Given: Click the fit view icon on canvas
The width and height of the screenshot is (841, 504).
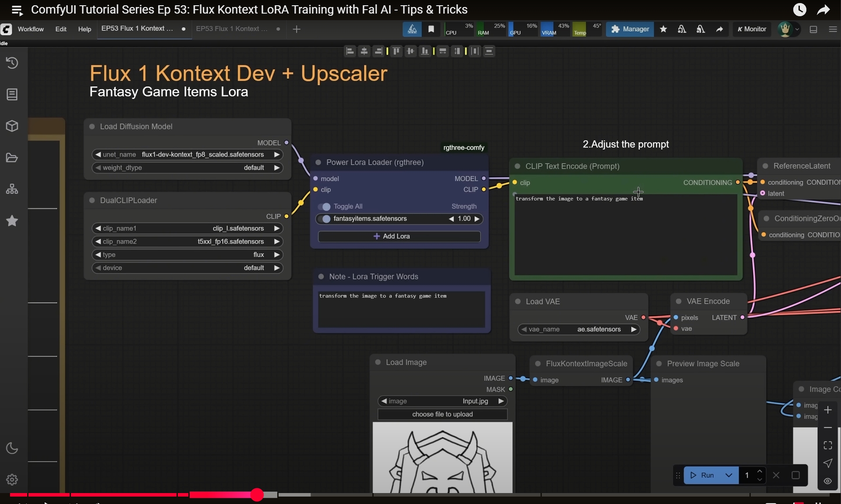Looking at the screenshot, I should (827, 445).
